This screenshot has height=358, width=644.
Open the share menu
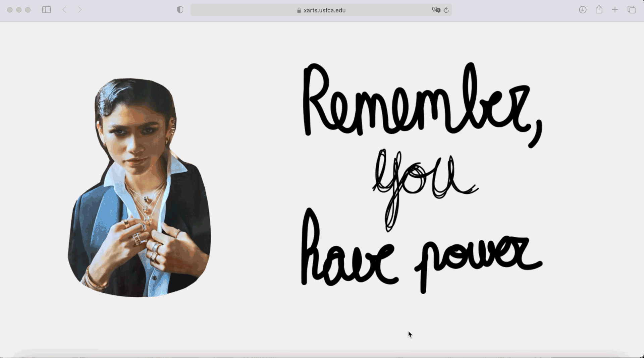click(x=599, y=10)
